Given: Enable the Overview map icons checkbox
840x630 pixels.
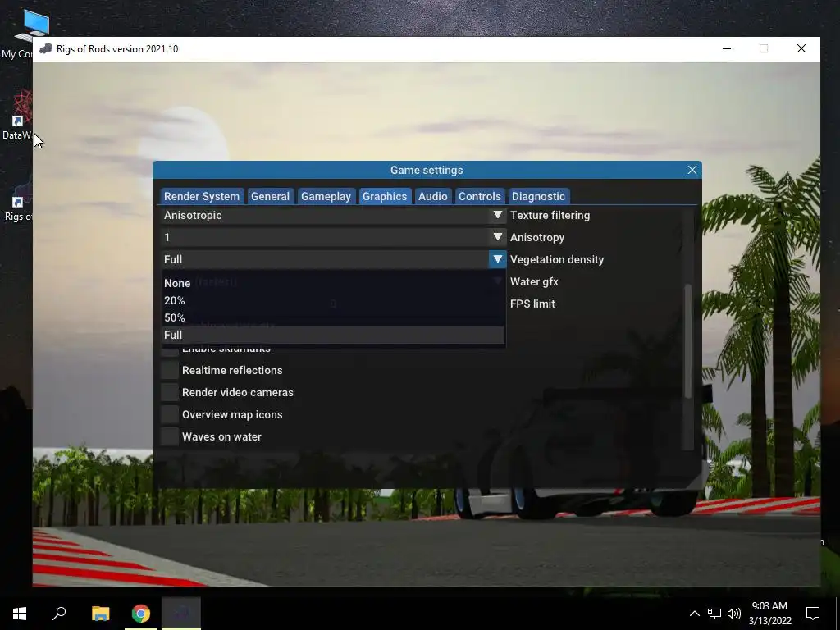Looking at the screenshot, I should 170,414.
